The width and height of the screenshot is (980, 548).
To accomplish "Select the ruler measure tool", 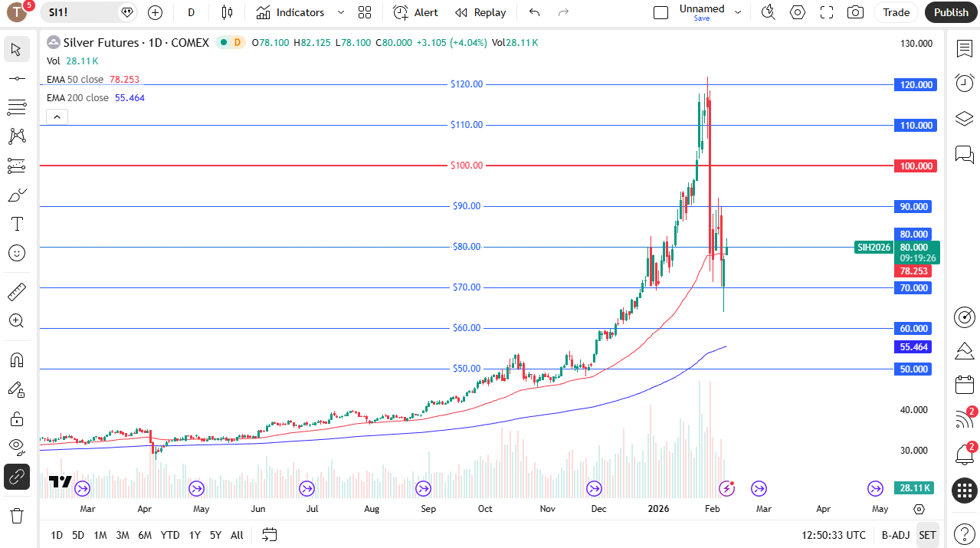I will [16, 292].
